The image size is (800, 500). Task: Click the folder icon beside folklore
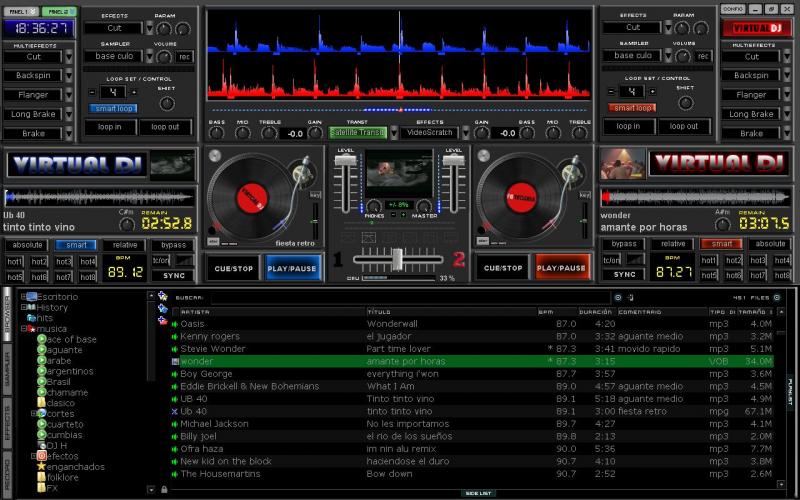tap(42, 477)
